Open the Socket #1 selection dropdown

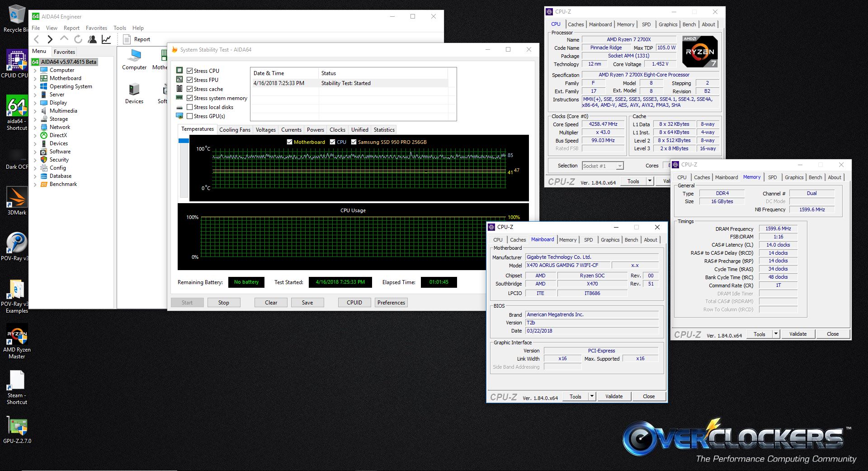tap(620, 166)
